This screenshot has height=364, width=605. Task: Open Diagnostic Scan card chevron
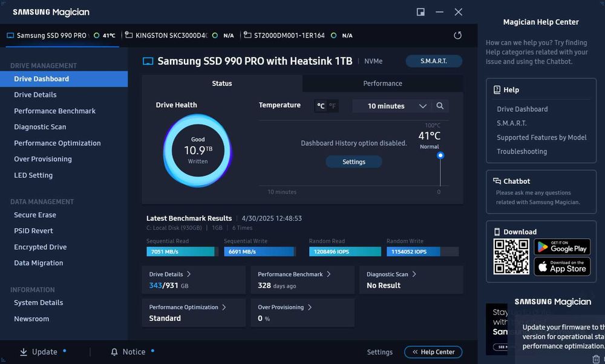pos(414,274)
